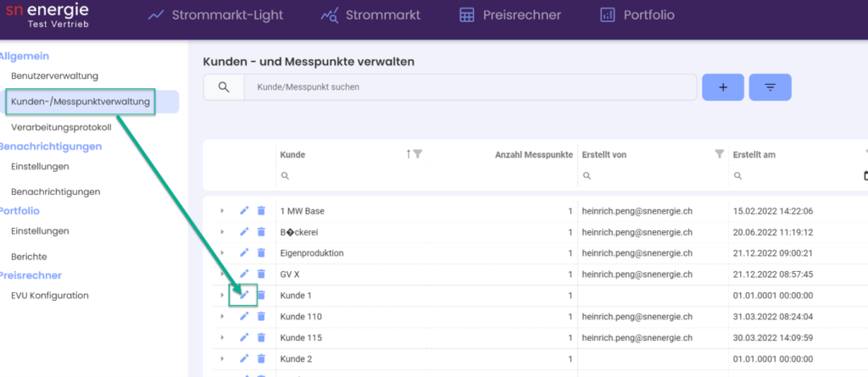Edit the 1 MW Base customer
868x377 pixels.
pyautogui.click(x=244, y=210)
